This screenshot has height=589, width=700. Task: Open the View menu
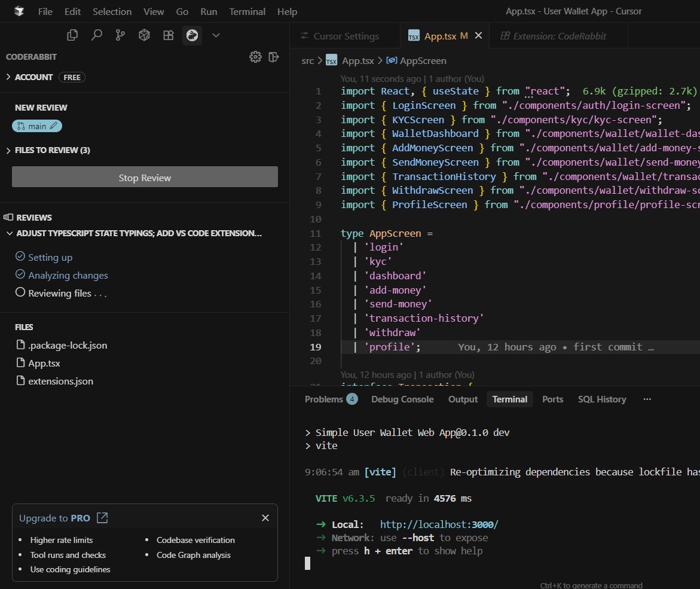154,11
